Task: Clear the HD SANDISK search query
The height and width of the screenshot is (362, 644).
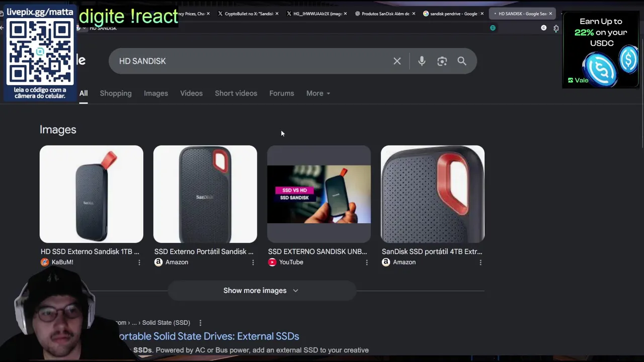Action: pos(397,61)
